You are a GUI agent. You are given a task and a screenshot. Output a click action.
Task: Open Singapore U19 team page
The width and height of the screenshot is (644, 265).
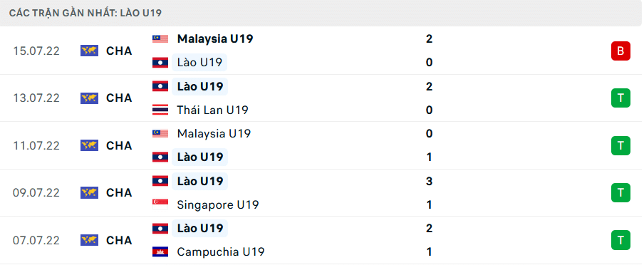pos(218,204)
